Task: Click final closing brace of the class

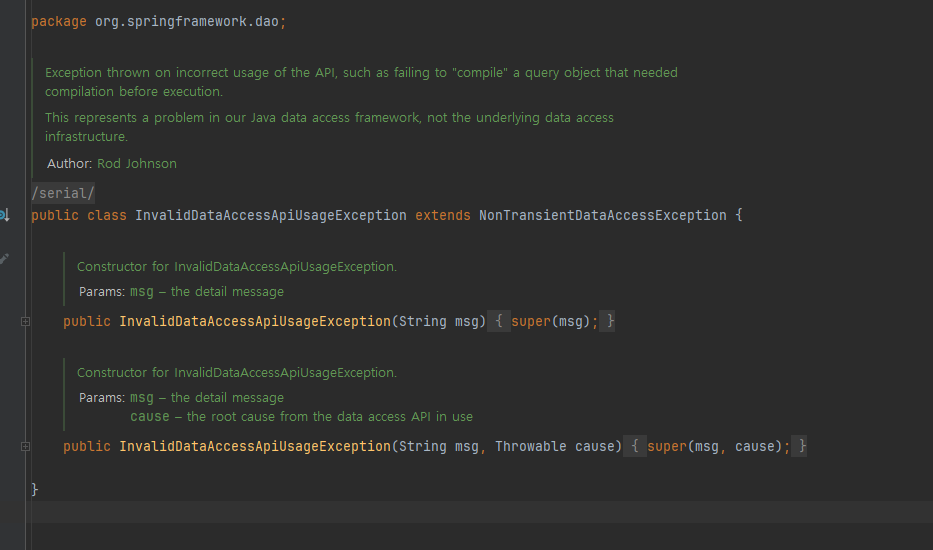Action: click(x=35, y=489)
